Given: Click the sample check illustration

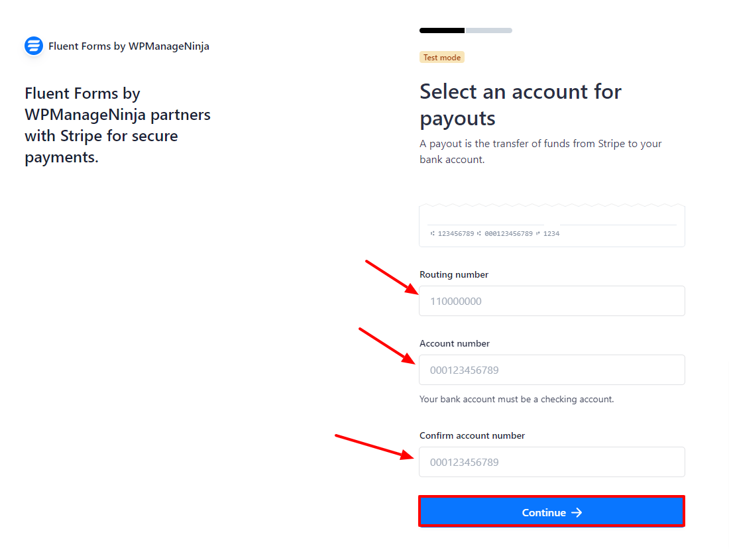Looking at the screenshot, I should tap(552, 225).
